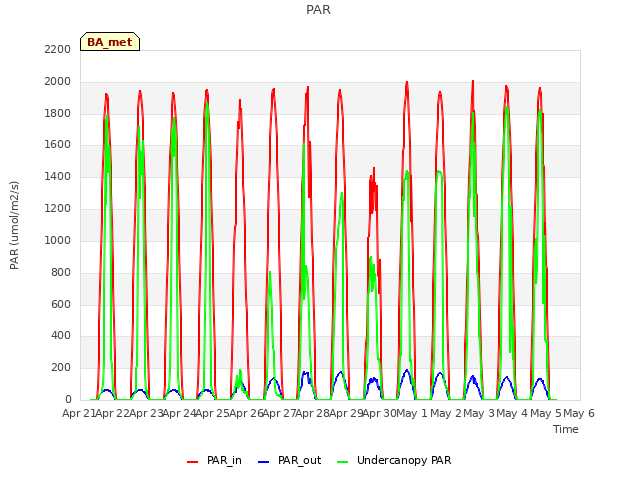Click the Apr 21 x-axis date label
This screenshot has width=640, height=480.
pyautogui.click(x=79, y=413)
